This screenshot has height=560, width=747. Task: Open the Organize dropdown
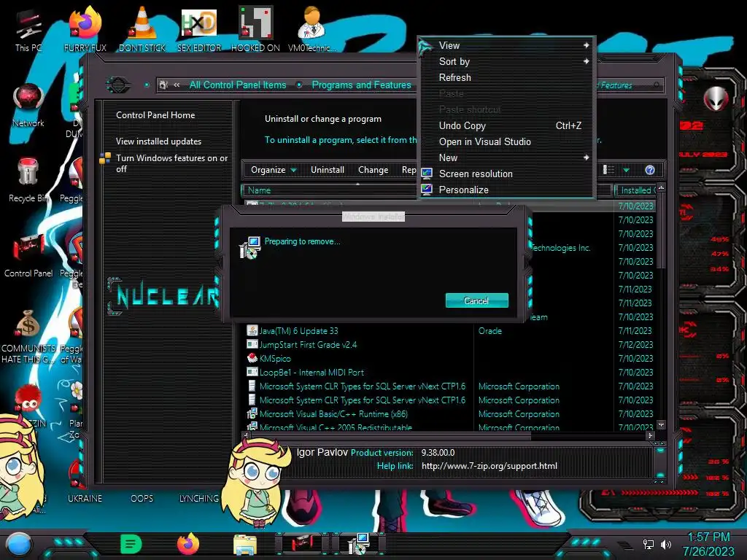[274, 170]
